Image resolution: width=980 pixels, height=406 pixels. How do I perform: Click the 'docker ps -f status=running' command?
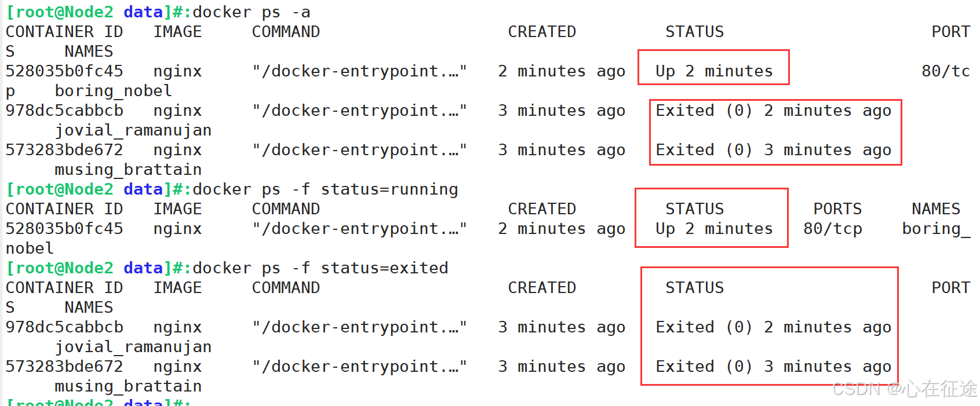(x=325, y=189)
